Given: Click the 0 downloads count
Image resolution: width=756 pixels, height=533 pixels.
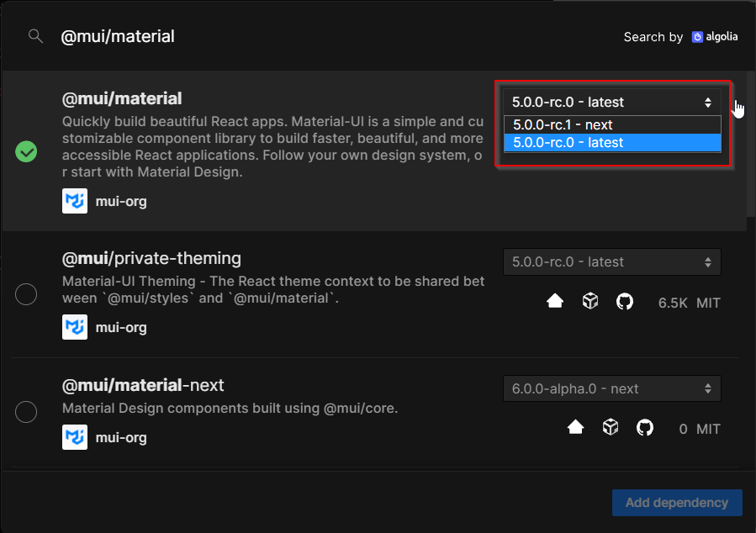Looking at the screenshot, I should click(683, 430).
